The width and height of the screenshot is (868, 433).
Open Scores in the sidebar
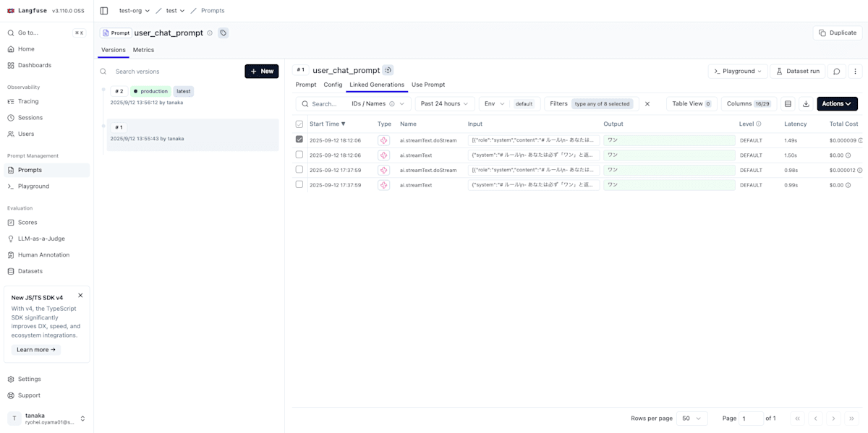(x=47, y=222)
